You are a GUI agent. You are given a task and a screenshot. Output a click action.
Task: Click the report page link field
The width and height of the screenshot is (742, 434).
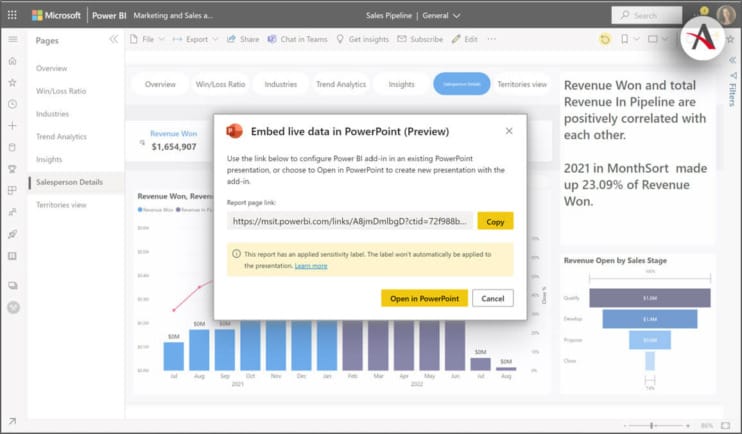[x=350, y=221]
